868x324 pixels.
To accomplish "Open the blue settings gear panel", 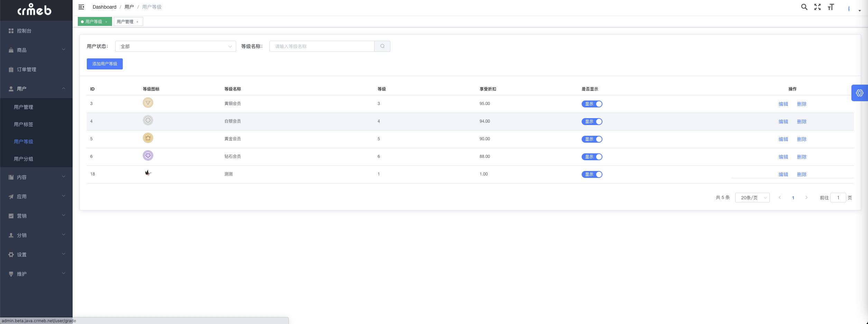I will pyautogui.click(x=860, y=93).
